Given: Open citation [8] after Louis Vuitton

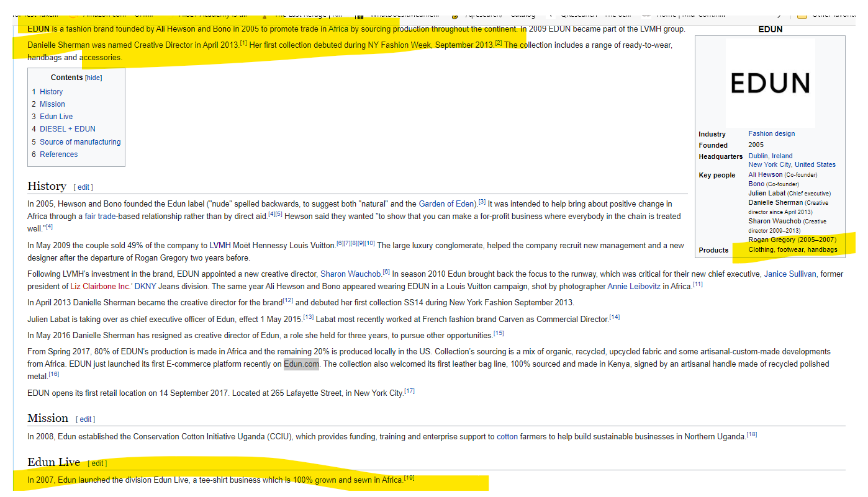Looking at the screenshot, I should pos(356,243).
